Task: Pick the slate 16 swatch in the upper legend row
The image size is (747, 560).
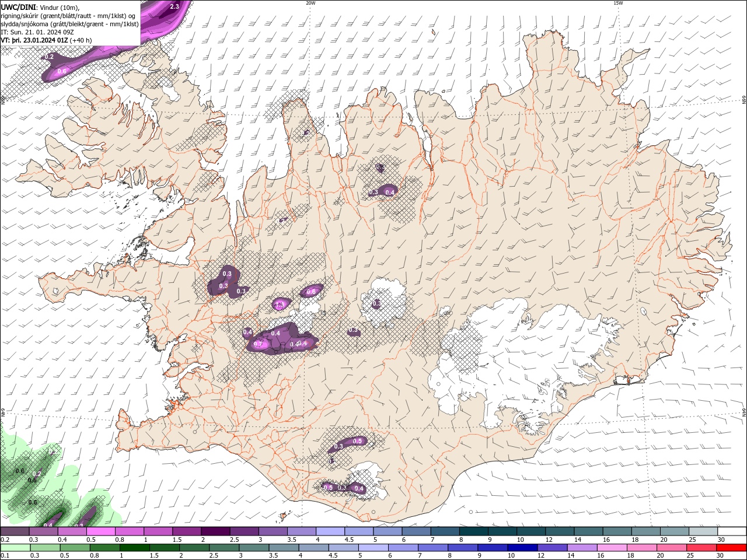Action: point(617,531)
